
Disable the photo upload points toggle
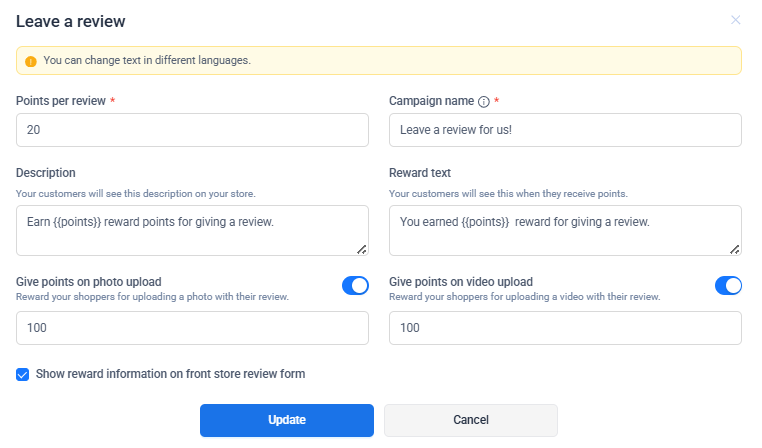(355, 286)
